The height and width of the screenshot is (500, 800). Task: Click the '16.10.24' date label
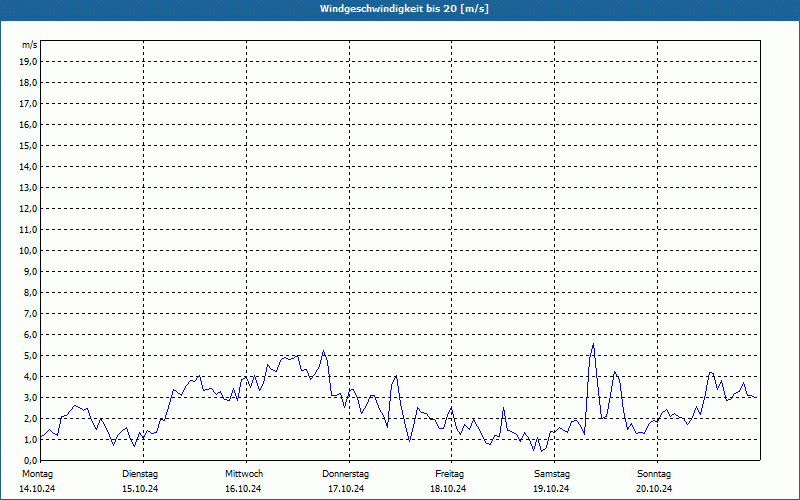coord(243,489)
